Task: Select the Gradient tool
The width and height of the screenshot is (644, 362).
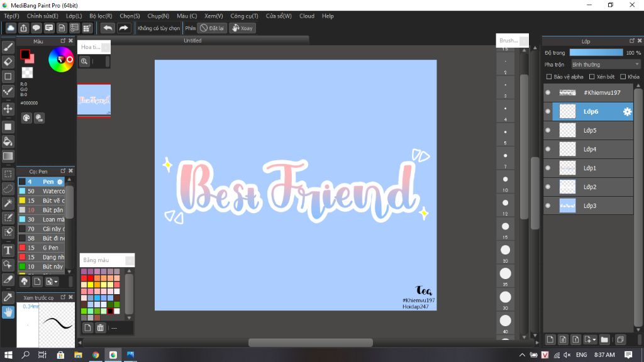Action: 8,156
